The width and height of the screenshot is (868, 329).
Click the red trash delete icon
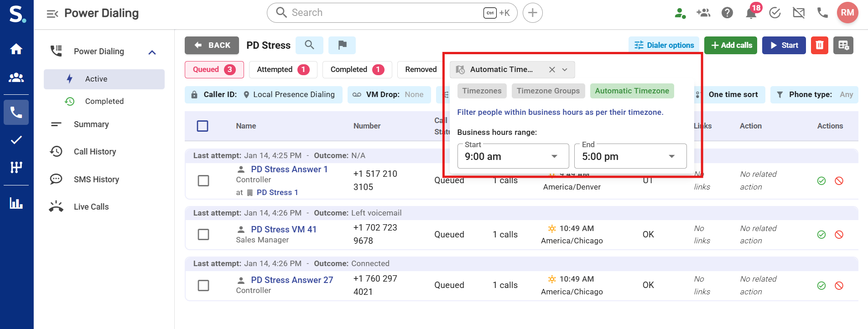tap(819, 45)
